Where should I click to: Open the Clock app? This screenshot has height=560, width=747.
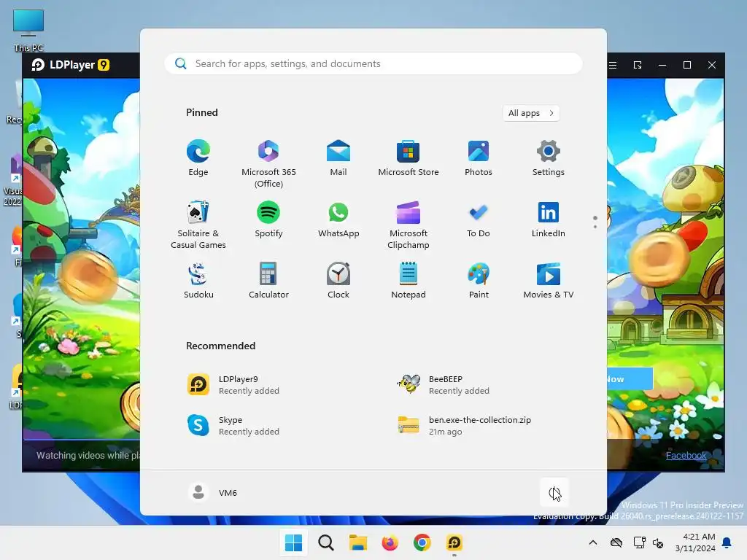pyautogui.click(x=338, y=281)
